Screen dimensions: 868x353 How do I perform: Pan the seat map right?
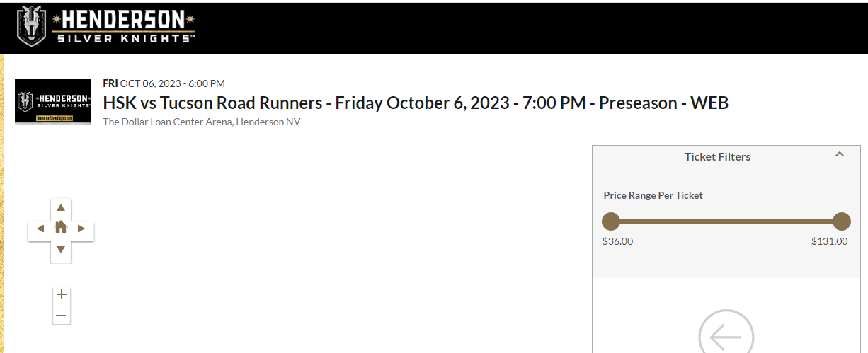click(81, 228)
